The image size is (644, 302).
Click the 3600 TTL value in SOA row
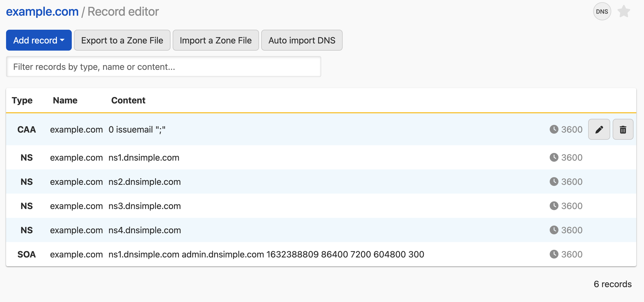pos(572,254)
